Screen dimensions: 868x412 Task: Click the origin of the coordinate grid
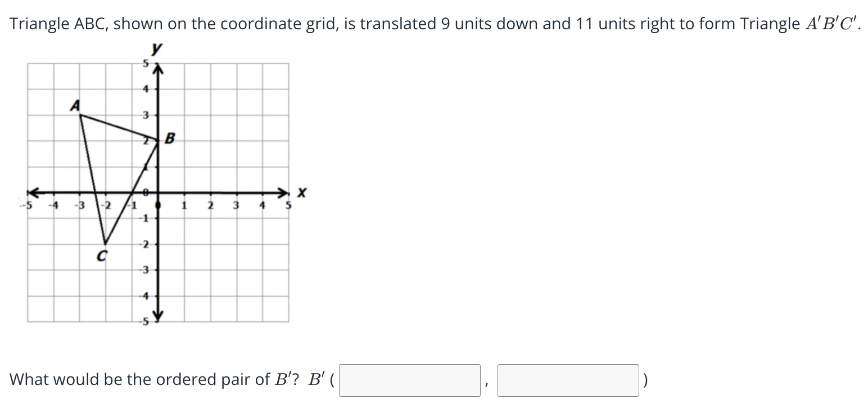[x=157, y=192]
